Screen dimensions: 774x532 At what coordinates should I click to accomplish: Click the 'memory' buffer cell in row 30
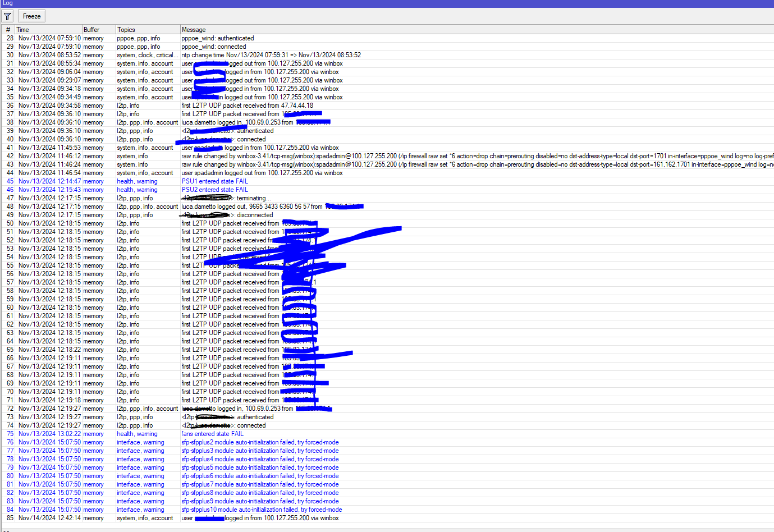click(x=93, y=55)
